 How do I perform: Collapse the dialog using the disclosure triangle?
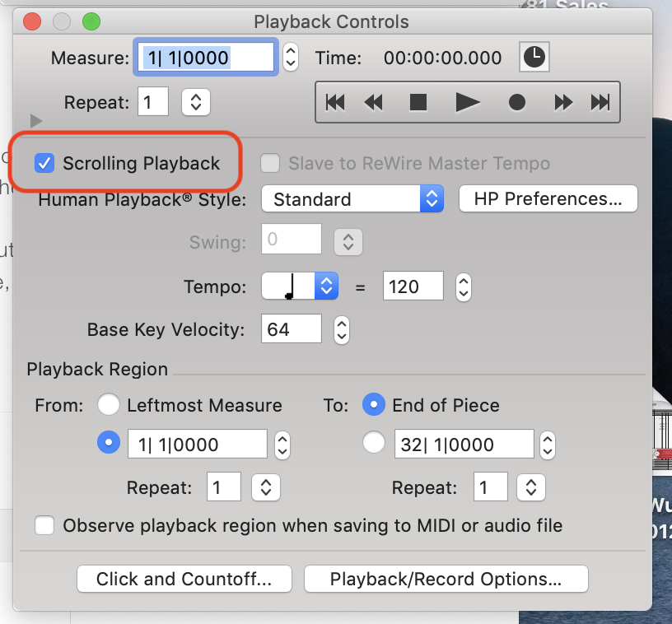35,121
